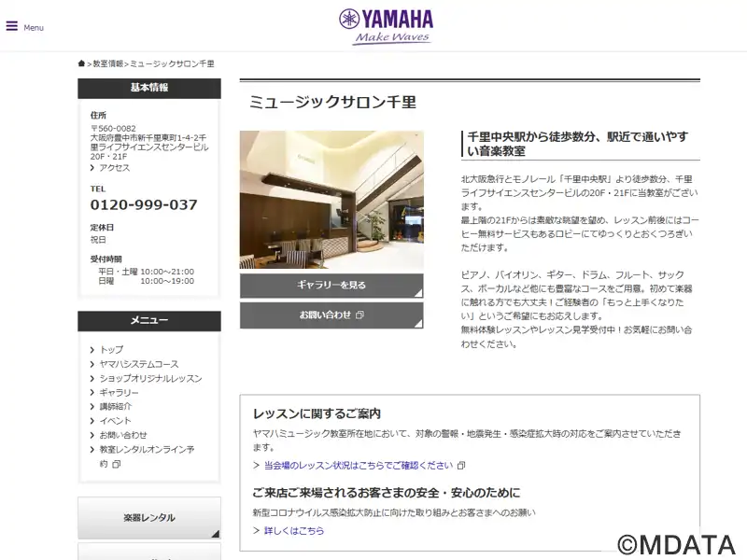Click the chevron before アクセス link
The width and height of the screenshot is (747, 560).
[x=92, y=168]
